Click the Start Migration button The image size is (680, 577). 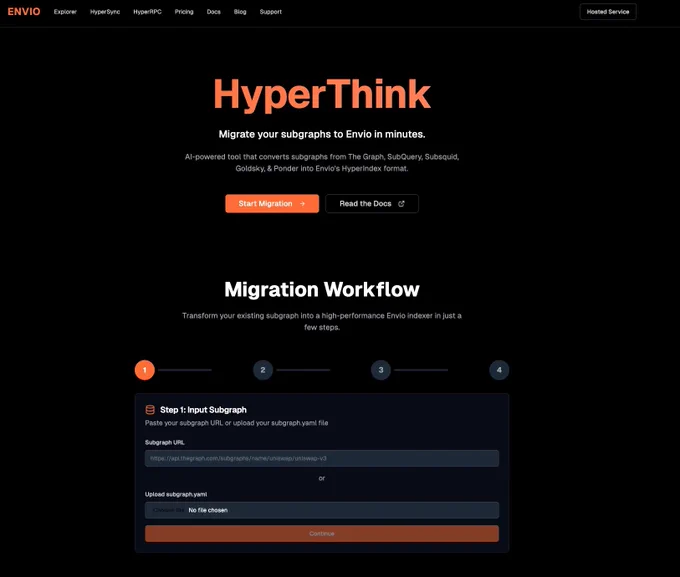tap(272, 203)
